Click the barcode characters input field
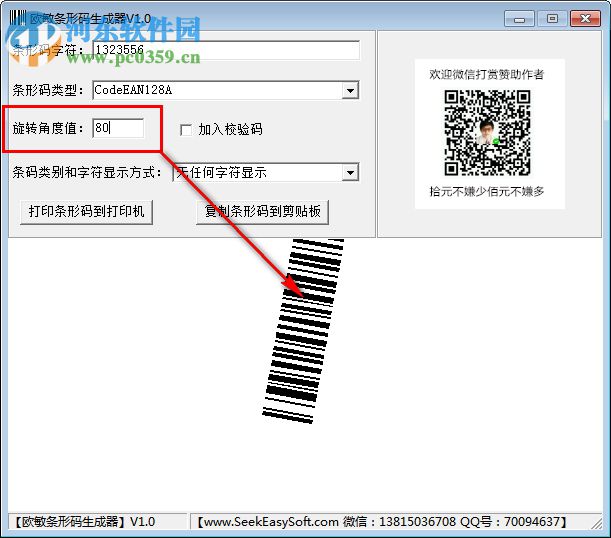The width and height of the screenshot is (611, 538). (226, 50)
